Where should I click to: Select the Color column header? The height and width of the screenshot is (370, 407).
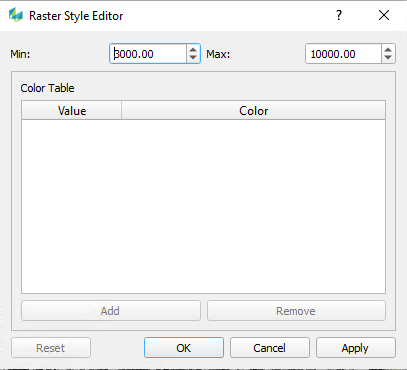point(254,111)
